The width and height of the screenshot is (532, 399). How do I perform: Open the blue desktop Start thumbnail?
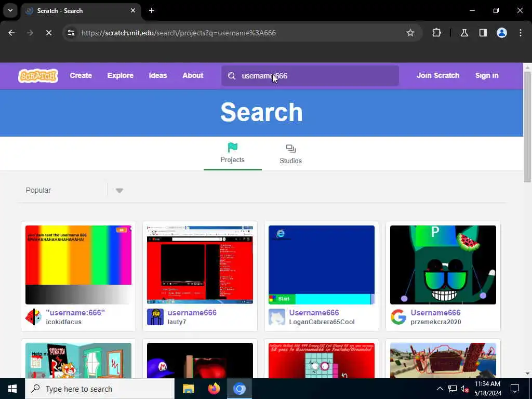322,264
